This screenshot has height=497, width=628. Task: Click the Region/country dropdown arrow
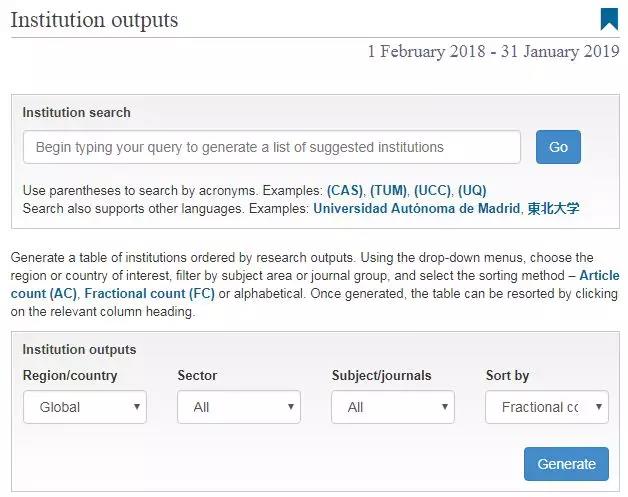pos(137,407)
